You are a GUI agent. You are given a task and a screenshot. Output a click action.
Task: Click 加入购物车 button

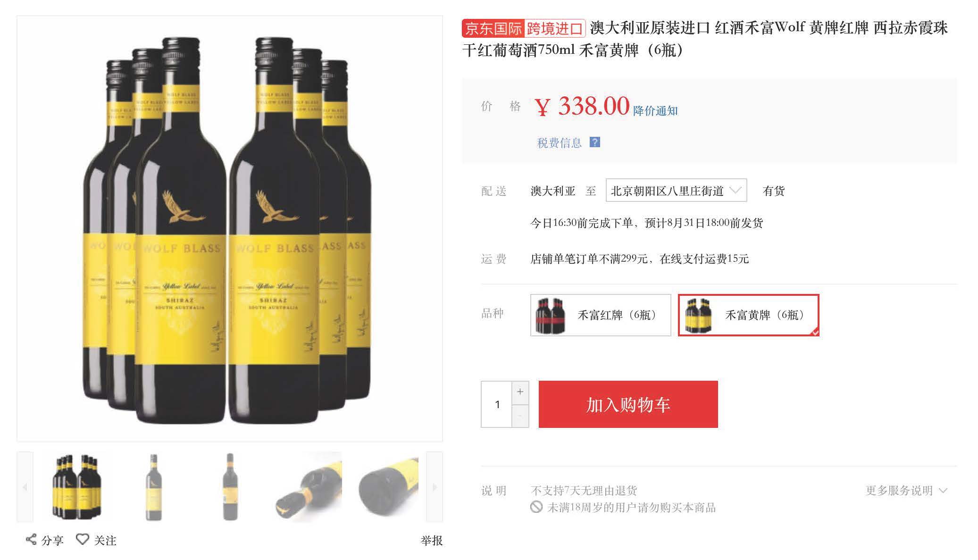click(628, 404)
